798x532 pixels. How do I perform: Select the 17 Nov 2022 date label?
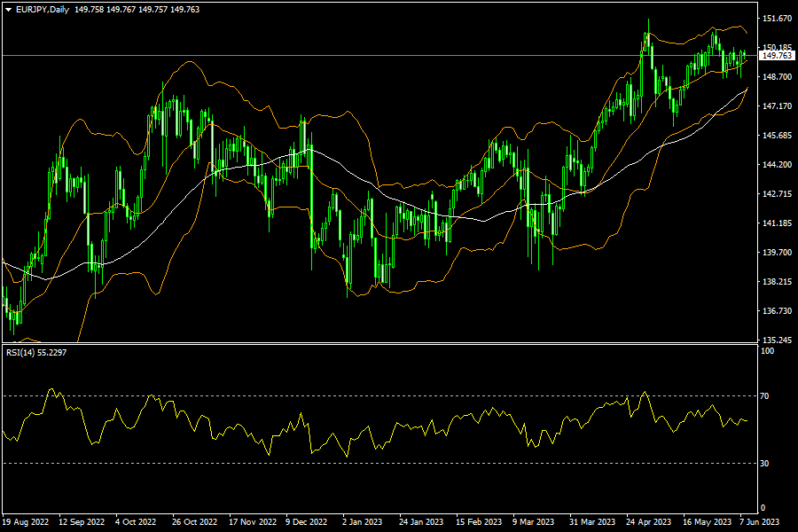pyautogui.click(x=253, y=522)
